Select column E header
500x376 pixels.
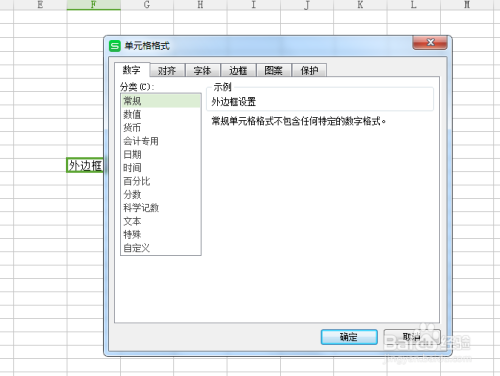point(40,5)
